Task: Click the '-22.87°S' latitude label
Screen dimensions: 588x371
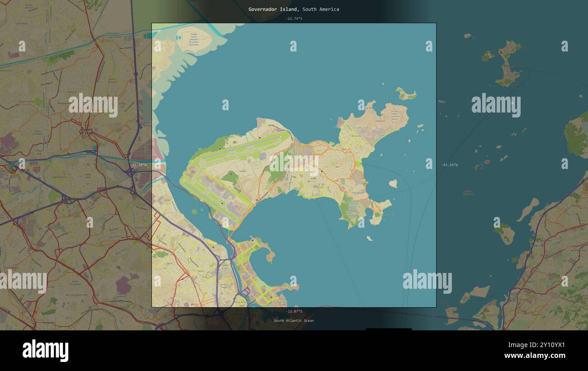Action: 294,311
